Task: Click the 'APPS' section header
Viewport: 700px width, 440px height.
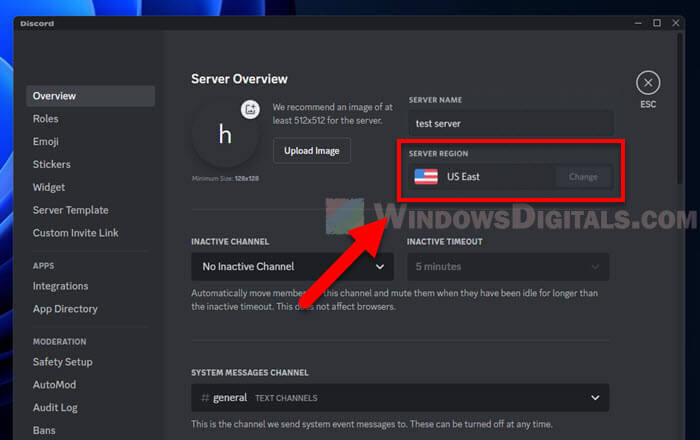Action: tap(43, 266)
